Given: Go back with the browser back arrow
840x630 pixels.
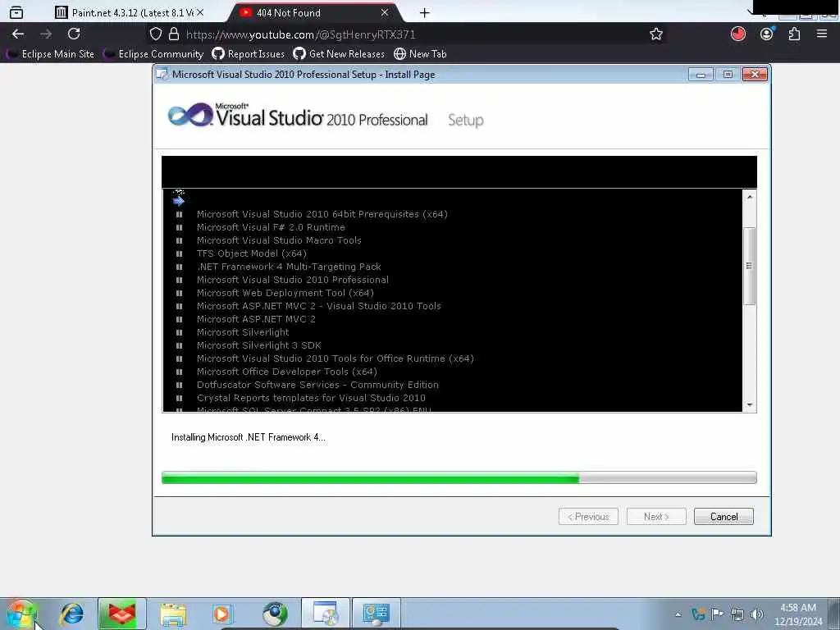Looking at the screenshot, I should pyautogui.click(x=18, y=34).
